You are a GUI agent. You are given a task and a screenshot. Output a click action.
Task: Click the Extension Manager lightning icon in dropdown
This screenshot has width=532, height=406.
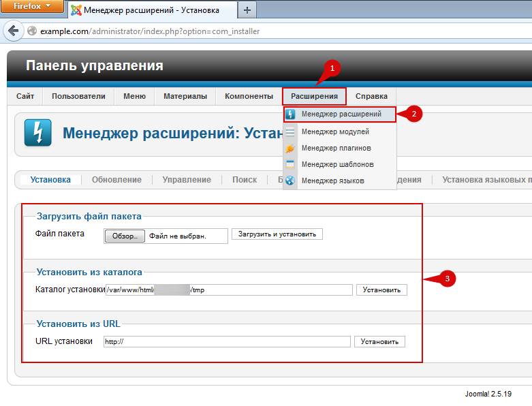291,114
